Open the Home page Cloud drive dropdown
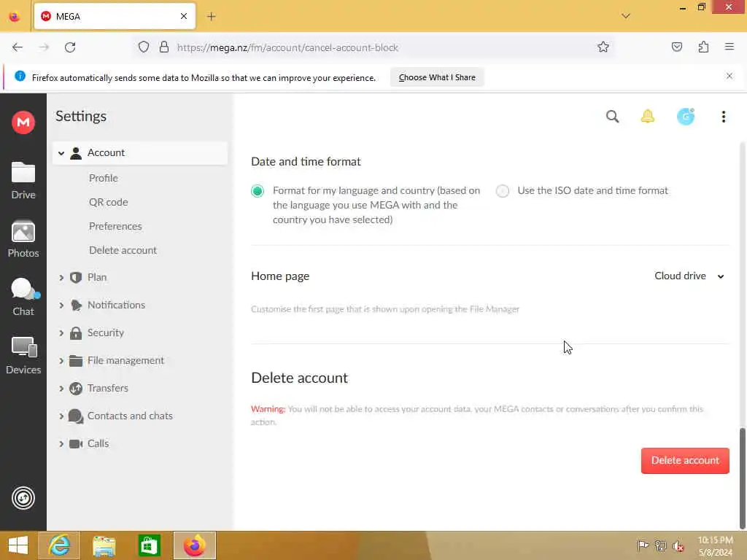This screenshot has height=560, width=747. point(689,276)
